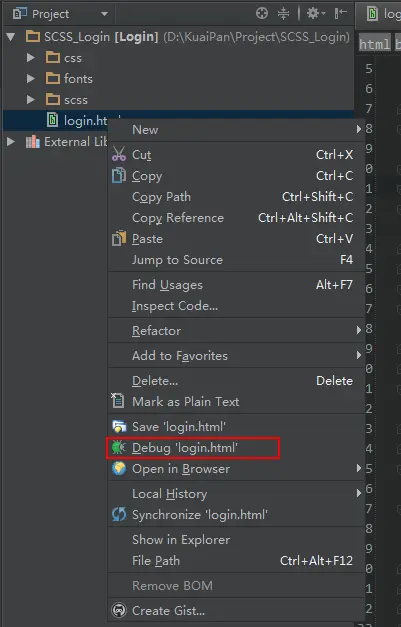
Task: Expand the fonts folder arrow
Action: click(x=30, y=78)
